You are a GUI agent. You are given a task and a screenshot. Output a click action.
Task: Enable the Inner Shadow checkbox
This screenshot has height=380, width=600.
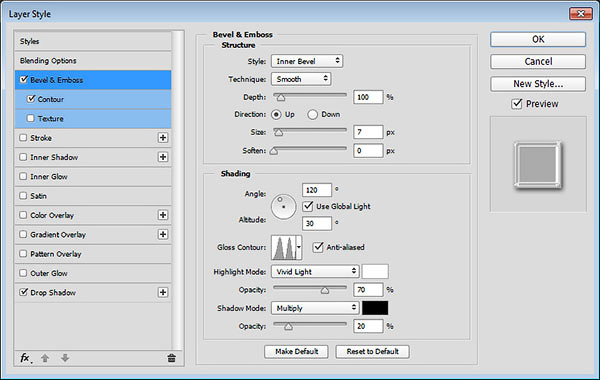23,157
